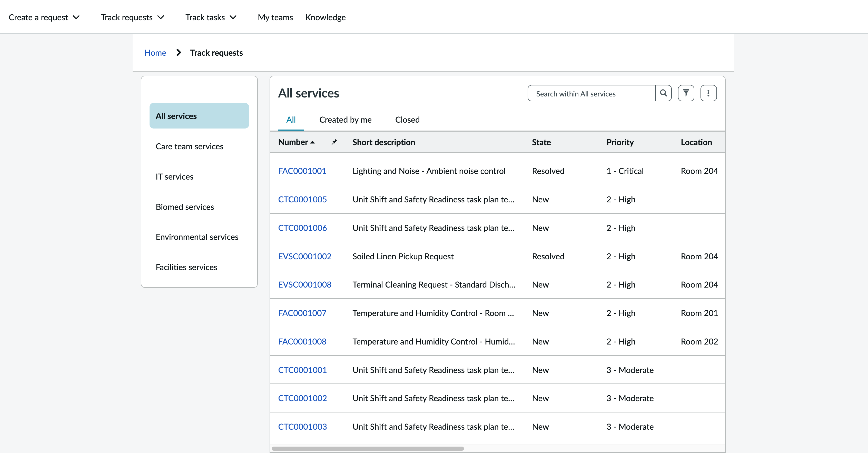Open the Knowledge menu item
This screenshot has height=453, width=868.
325,17
